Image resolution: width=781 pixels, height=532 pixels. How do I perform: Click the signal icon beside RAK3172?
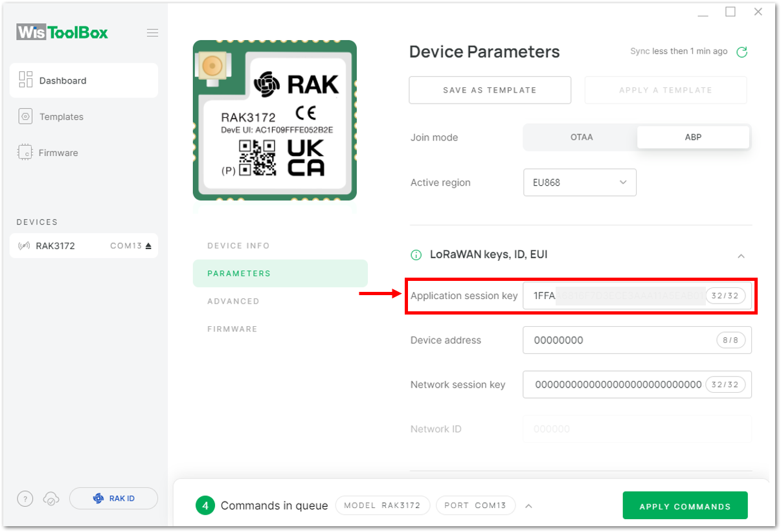point(24,246)
